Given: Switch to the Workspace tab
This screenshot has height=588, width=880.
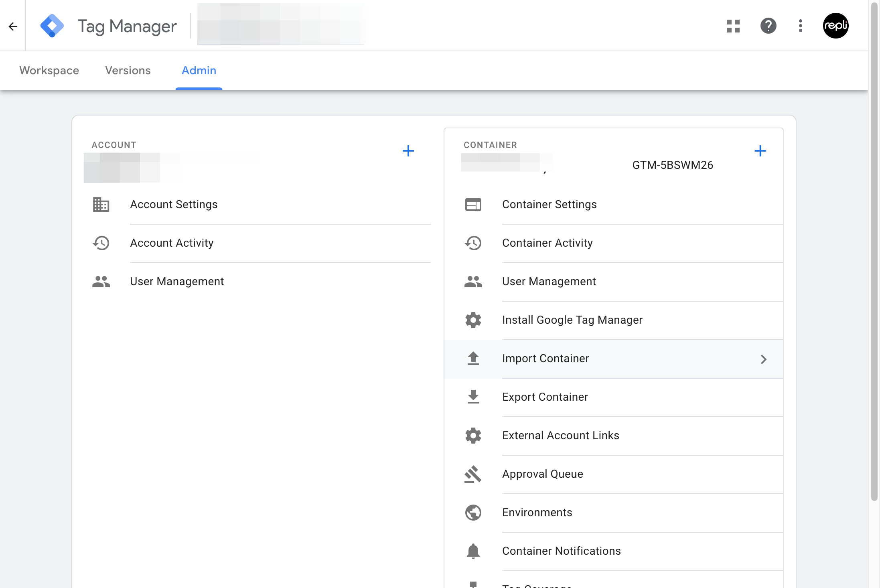Looking at the screenshot, I should [x=49, y=71].
